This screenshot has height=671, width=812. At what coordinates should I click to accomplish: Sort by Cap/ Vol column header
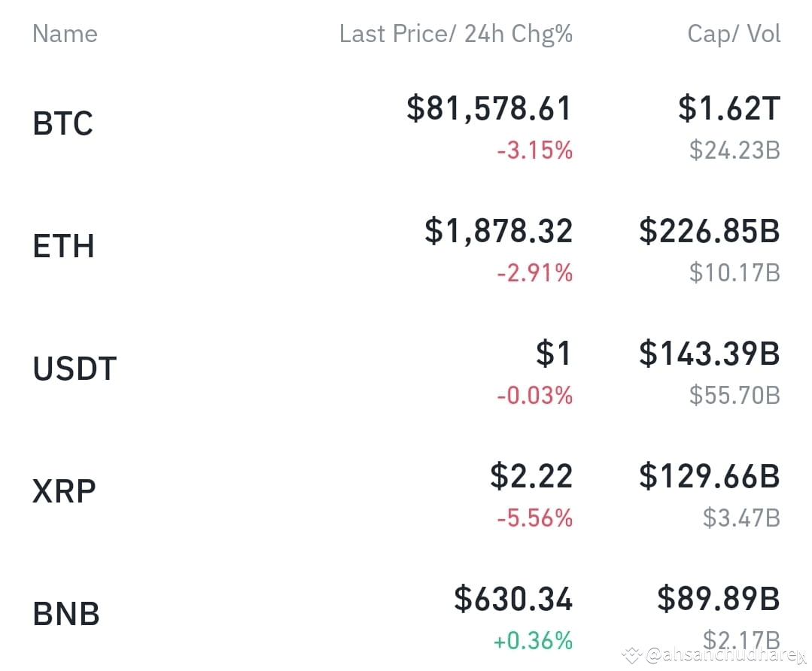[734, 34]
